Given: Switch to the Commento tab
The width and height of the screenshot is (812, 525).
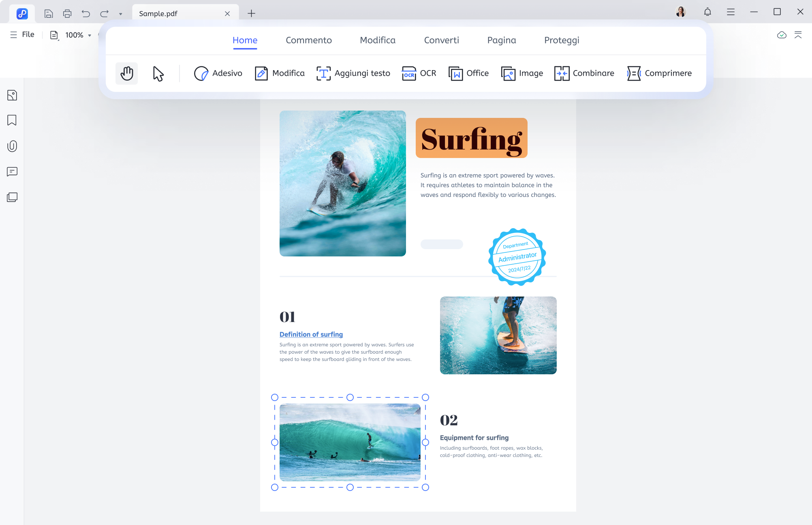Looking at the screenshot, I should coord(308,40).
